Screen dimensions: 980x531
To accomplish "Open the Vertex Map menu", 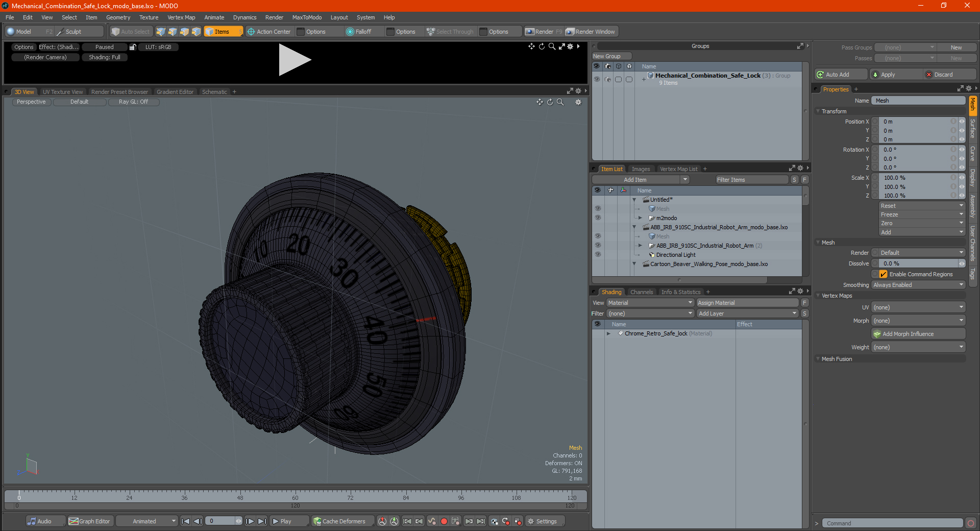I will (181, 17).
